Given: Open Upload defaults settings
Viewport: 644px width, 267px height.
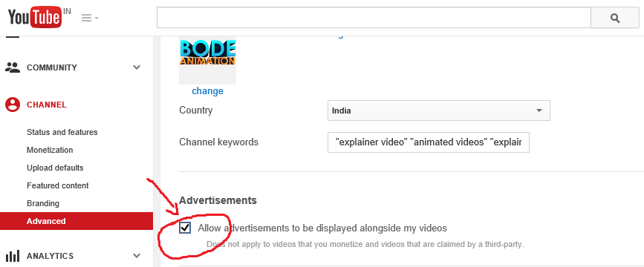Looking at the screenshot, I should click(x=55, y=168).
